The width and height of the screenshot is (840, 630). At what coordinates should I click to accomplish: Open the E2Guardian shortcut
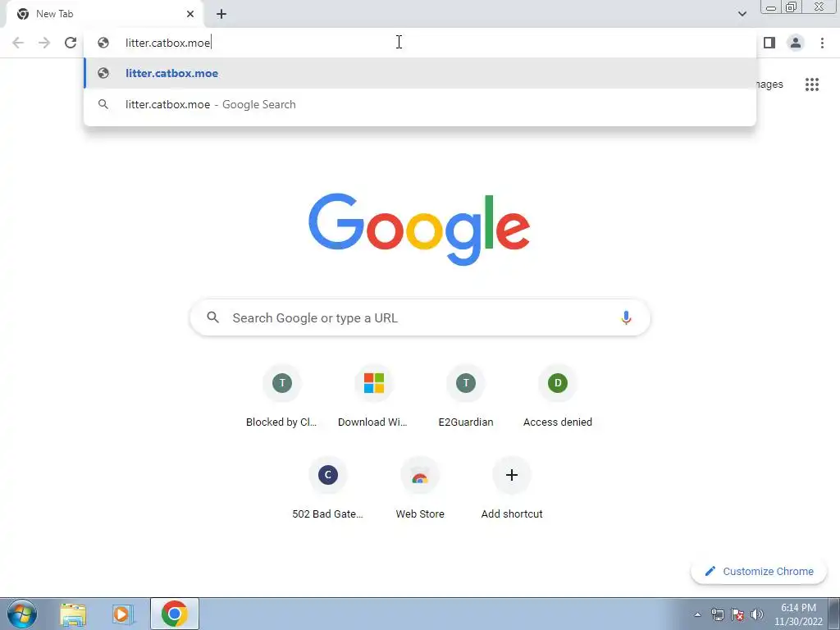(466, 397)
